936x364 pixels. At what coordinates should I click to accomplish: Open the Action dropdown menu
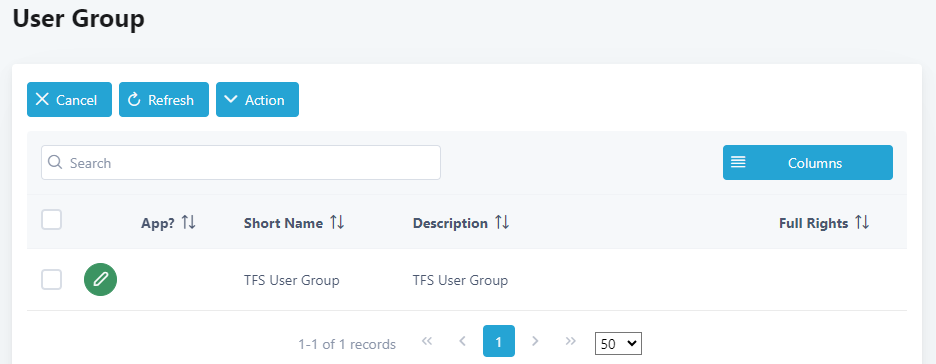(x=257, y=100)
